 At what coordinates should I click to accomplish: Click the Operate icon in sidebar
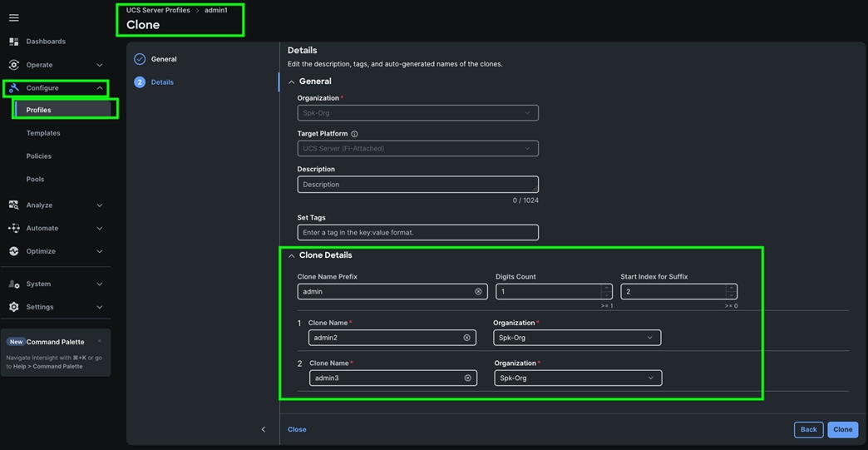[x=14, y=65]
